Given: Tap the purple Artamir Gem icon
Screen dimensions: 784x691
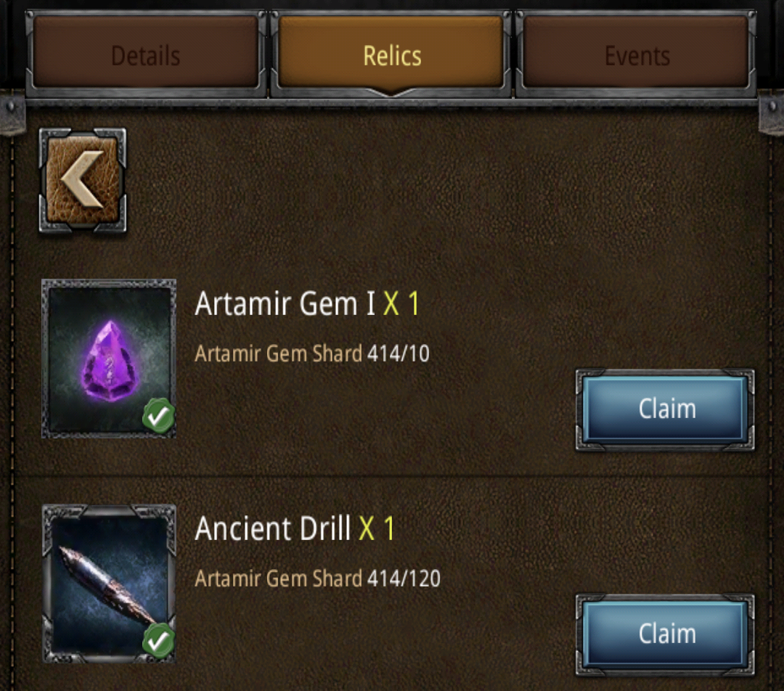Looking at the screenshot, I should point(109,359).
